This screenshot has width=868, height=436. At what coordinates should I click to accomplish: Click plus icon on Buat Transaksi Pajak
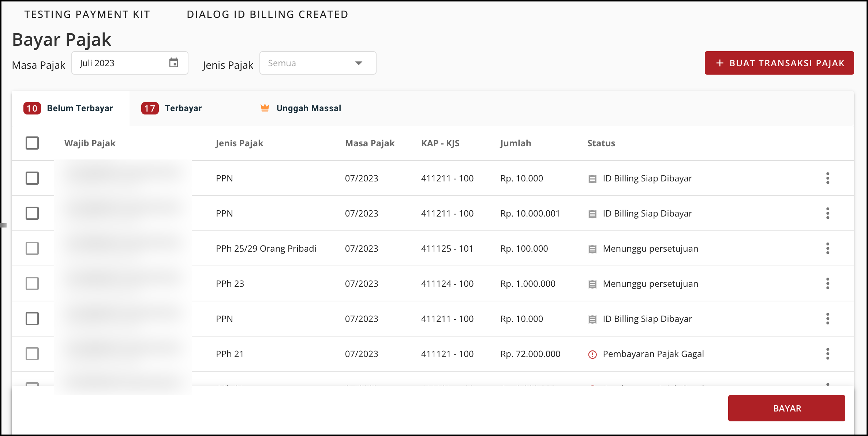click(719, 63)
